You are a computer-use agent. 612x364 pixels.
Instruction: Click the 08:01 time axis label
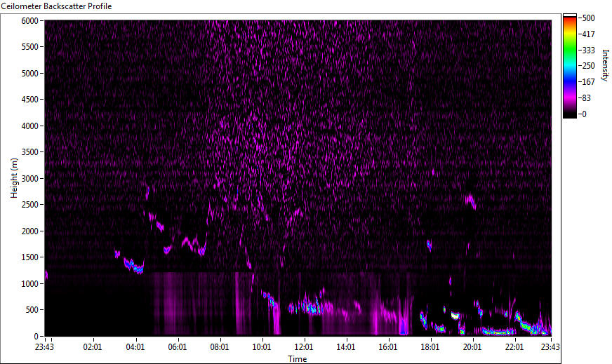(x=220, y=347)
